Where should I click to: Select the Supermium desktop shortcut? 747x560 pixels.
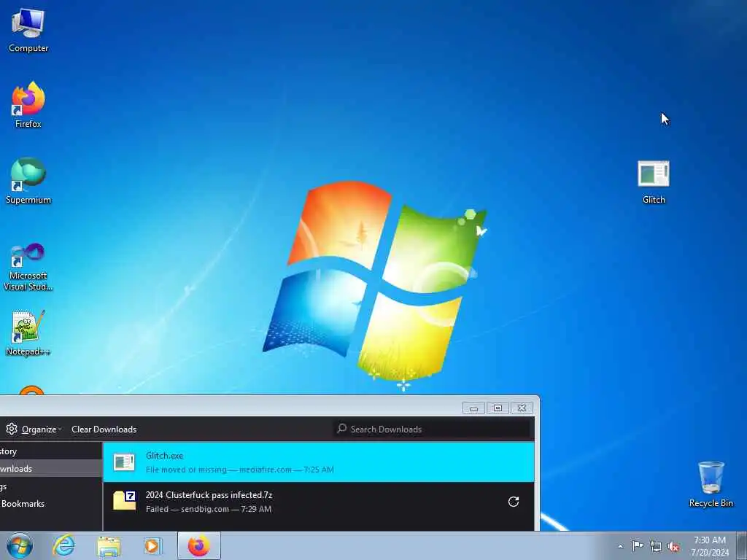28,182
